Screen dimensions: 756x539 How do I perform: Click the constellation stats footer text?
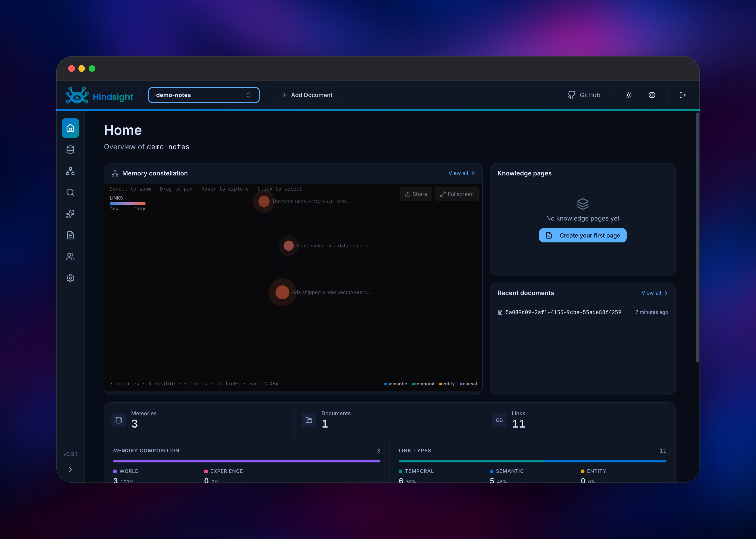click(194, 384)
